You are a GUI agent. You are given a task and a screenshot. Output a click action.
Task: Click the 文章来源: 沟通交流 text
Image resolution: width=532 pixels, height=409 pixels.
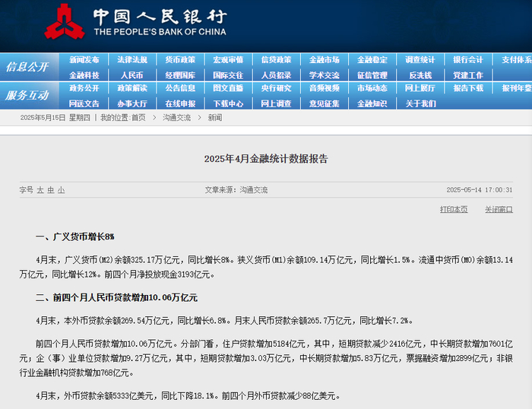click(x=236, y=190)
